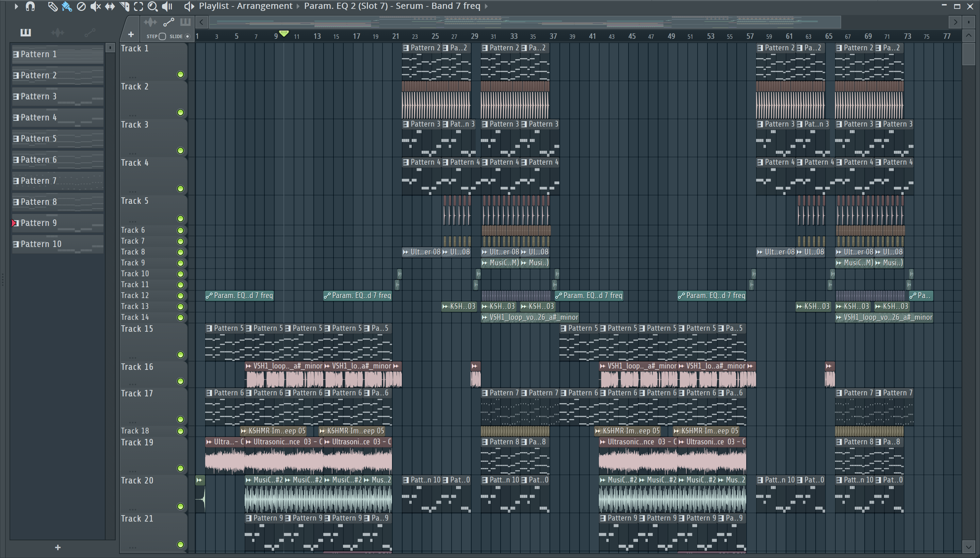Mute Track 2 with green LED
The image size is (980, 558).
(x=180, y=112)
